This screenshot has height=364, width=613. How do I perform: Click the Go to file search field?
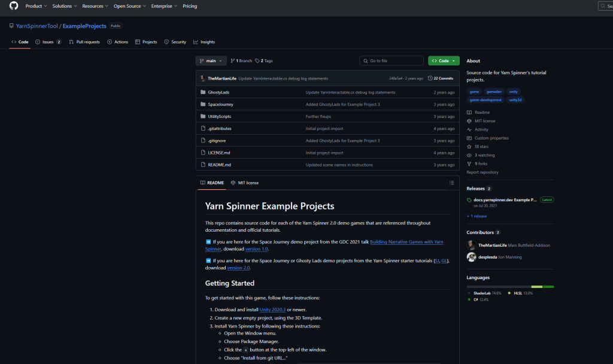[392, 61]
